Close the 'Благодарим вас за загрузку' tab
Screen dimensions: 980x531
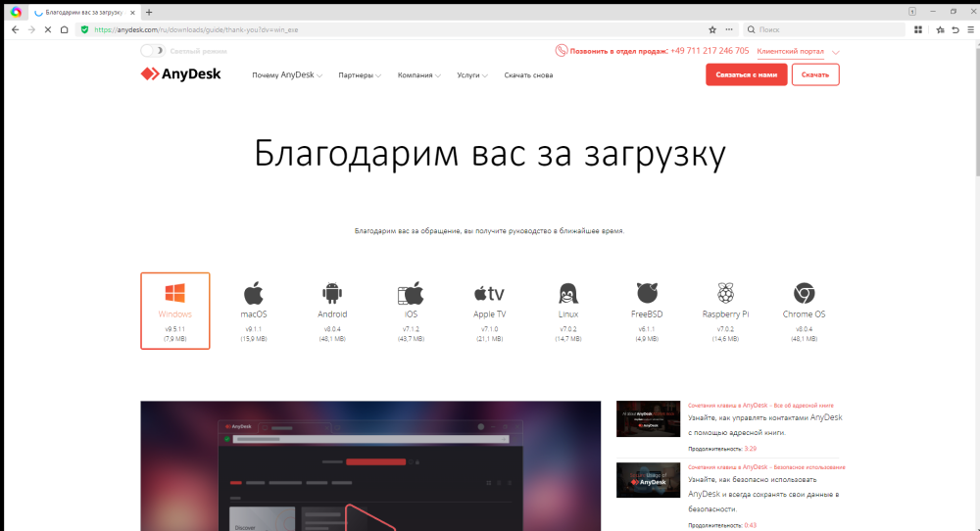pyautogui.click(x=132, y=13)
